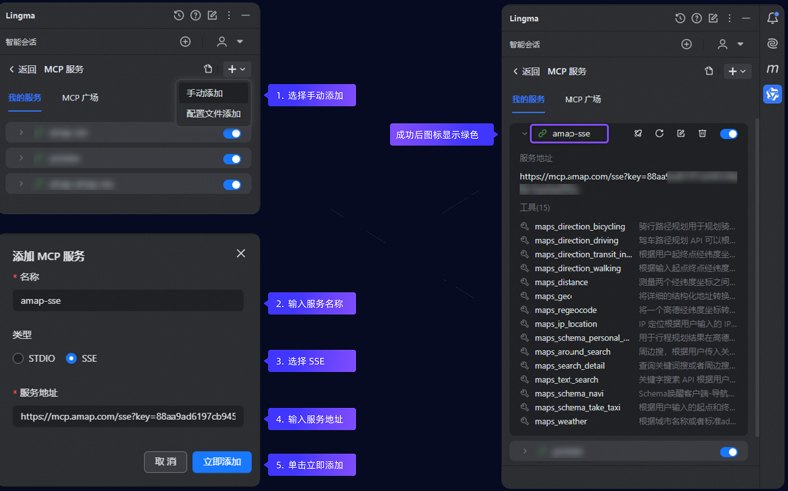This screenshot has height=491, width=788.
Task: Click export icon beside MCP 服务 in right panel
Action: click(x=709, y=71)
